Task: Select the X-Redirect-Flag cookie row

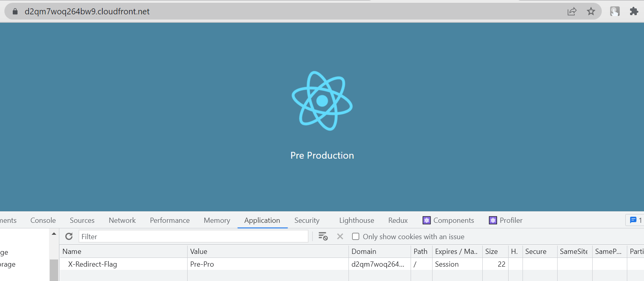Action: (92, 264)
